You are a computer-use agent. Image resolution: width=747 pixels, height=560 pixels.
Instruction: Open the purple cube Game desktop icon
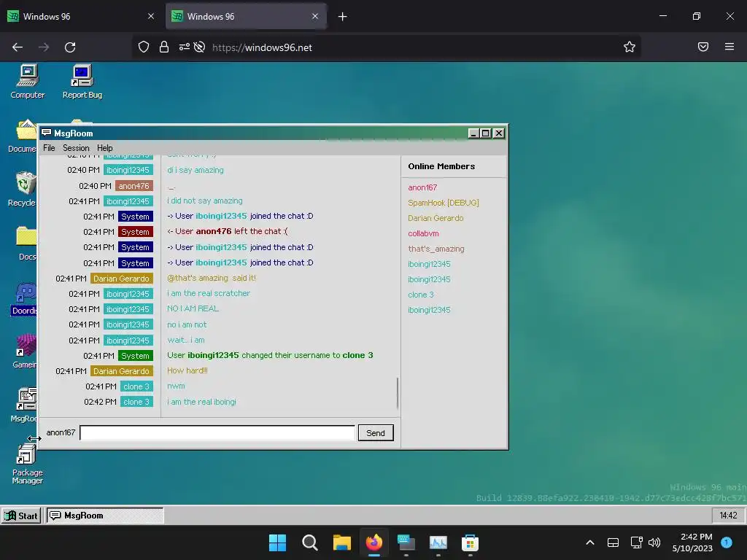[x=26, y=351]
